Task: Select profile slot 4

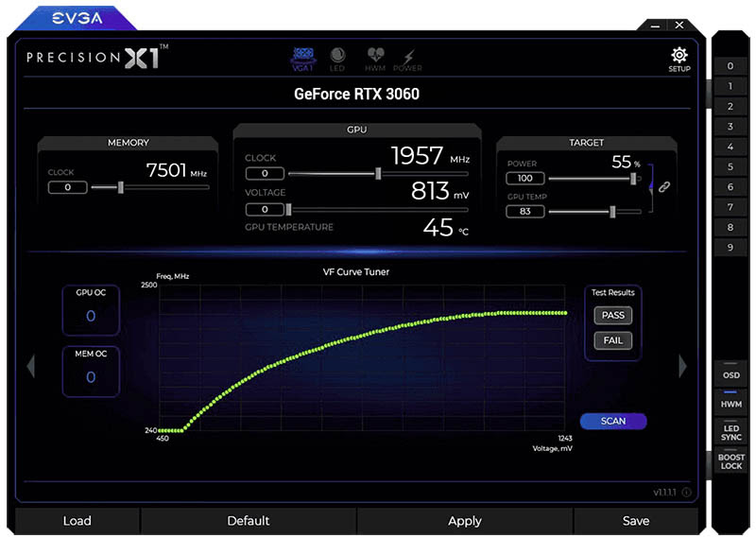Action: pyautogui.click(x=730, y=147)
